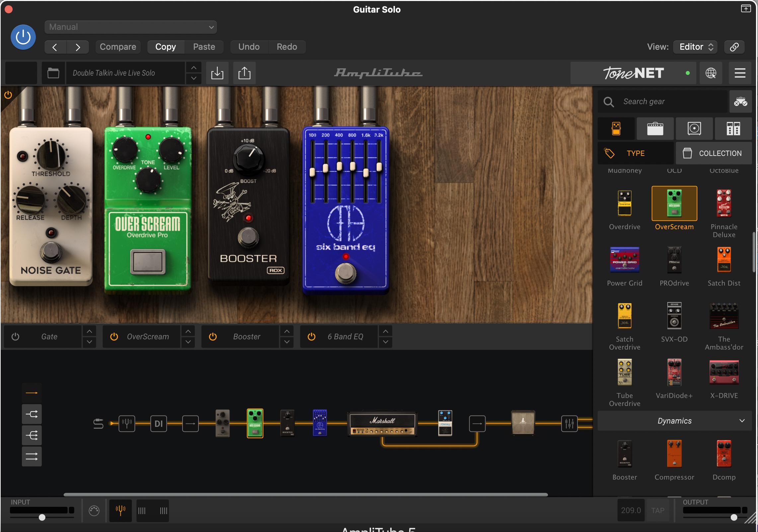
Task: Select the Compressor pedal
Action: coord(674,454)
